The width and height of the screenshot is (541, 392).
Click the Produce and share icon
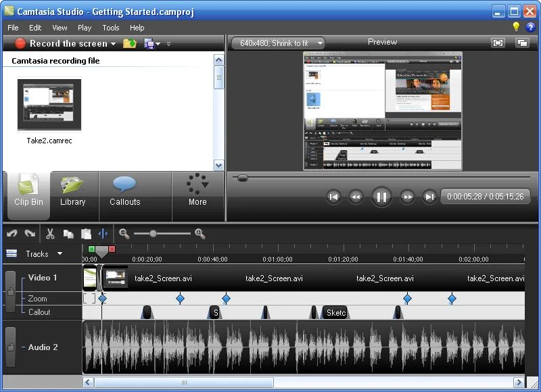(149, 44)
